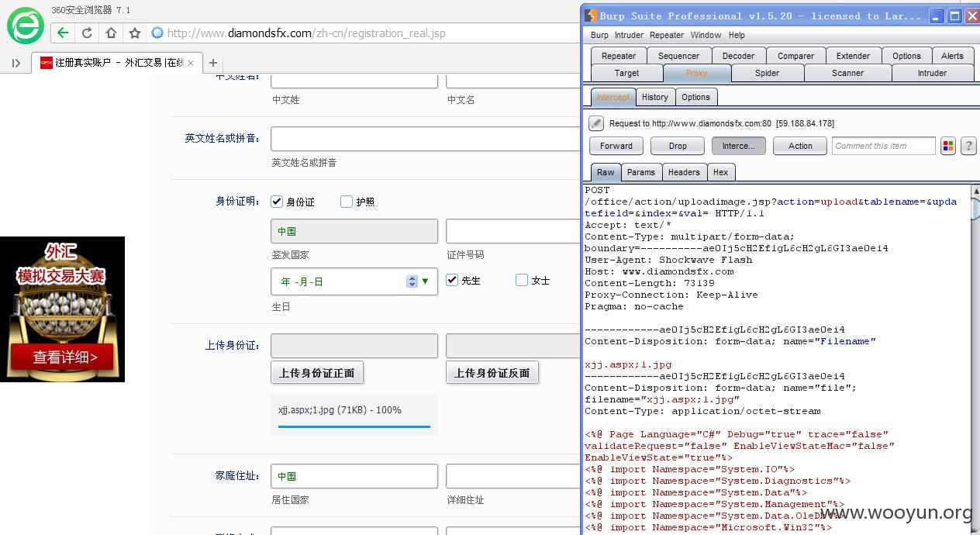Click the 上传身份证正面 upload button

[x=316, y=373]
